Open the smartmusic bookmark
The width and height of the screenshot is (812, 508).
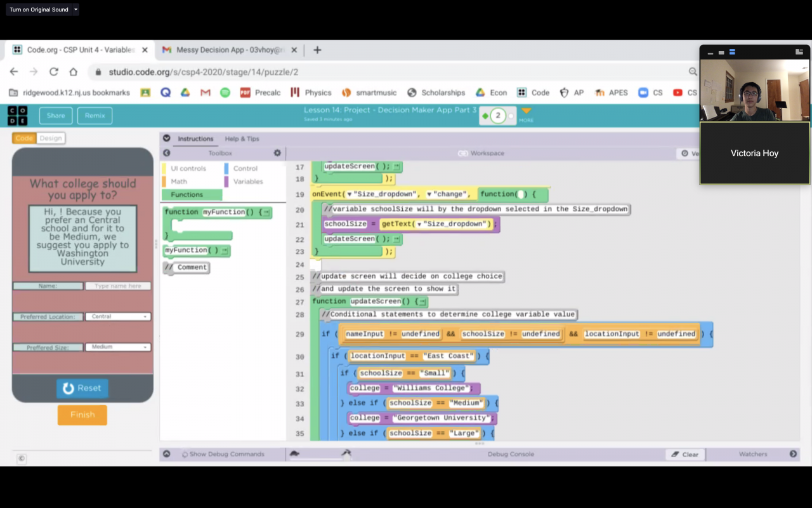click(x=368, y=93)
